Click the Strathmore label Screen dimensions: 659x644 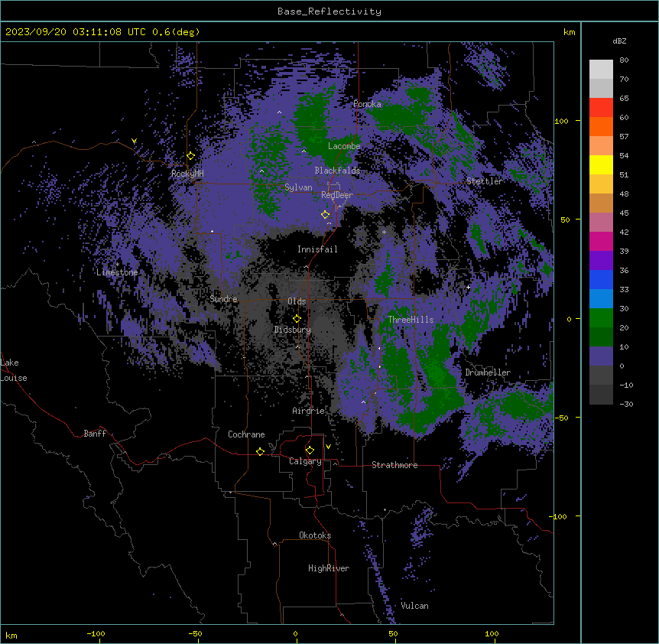tap(394, 465)
